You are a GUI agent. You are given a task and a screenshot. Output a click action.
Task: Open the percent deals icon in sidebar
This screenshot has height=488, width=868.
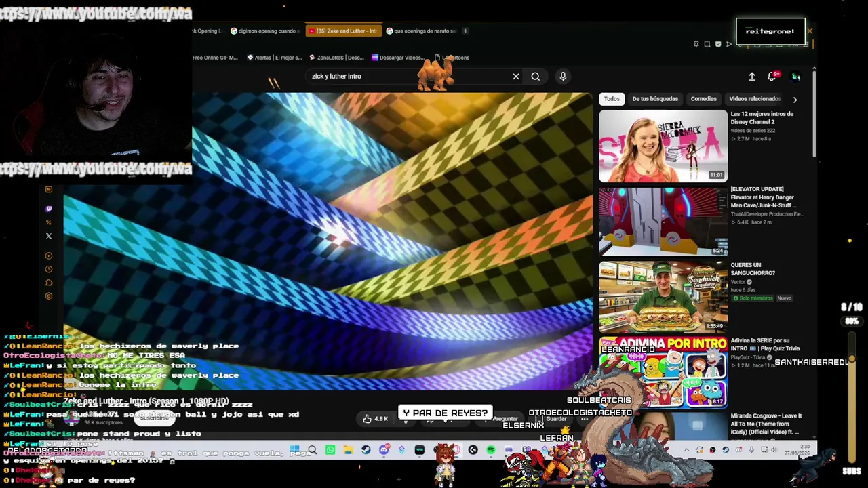pos(49,222)
